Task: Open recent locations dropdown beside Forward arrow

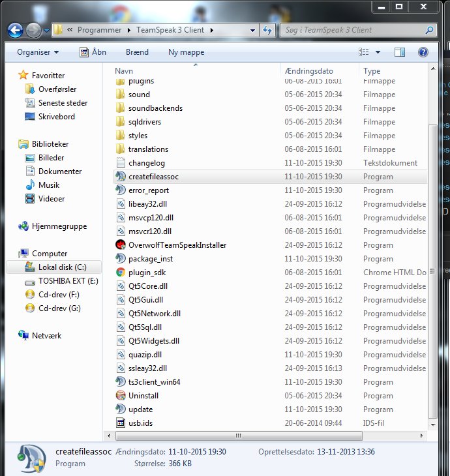Action: point(46,31)
